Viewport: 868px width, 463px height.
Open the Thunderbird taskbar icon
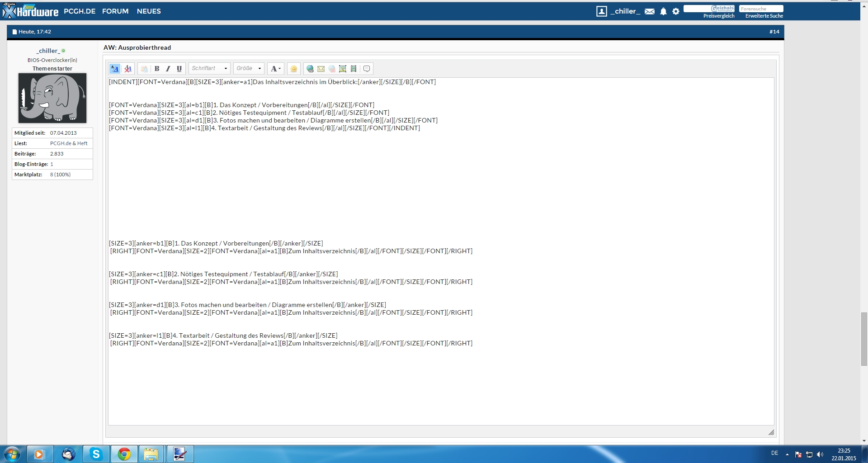pos(68,454)
